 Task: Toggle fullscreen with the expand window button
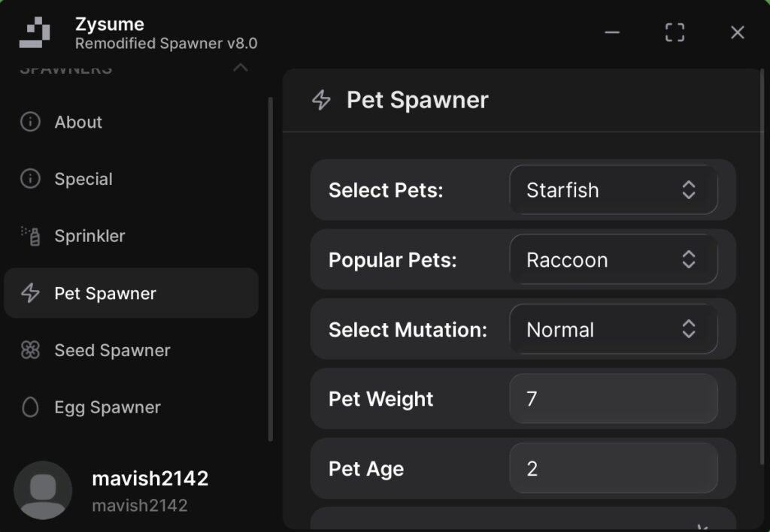point(675,32)
